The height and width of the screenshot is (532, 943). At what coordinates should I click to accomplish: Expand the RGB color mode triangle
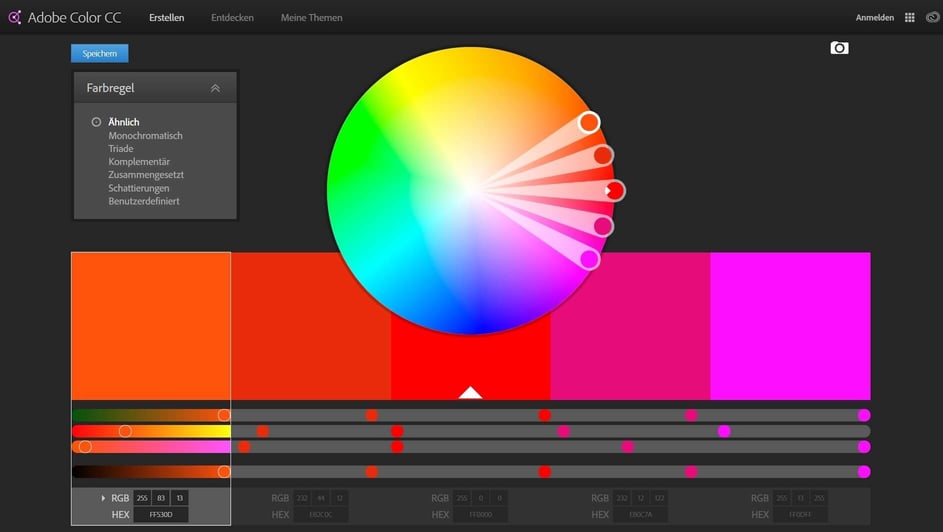click(103, 498)
